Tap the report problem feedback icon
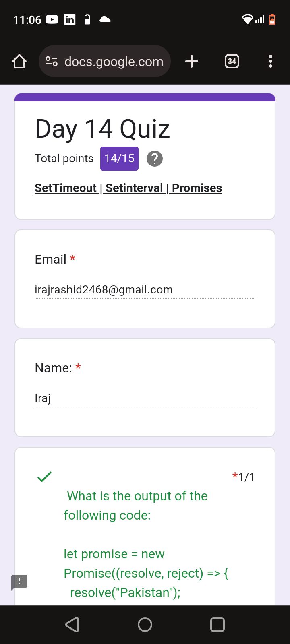Viewport: 290px width, 644px height. point(19,582)
